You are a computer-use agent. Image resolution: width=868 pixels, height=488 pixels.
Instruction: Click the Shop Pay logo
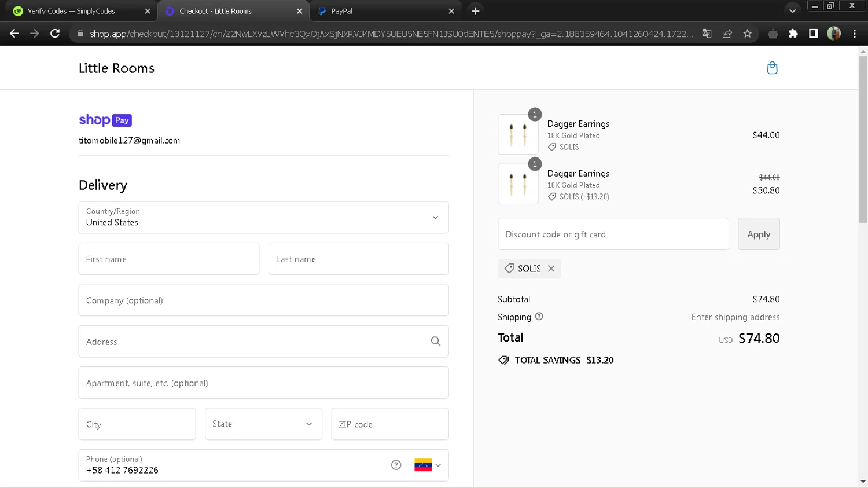(105, 120)
